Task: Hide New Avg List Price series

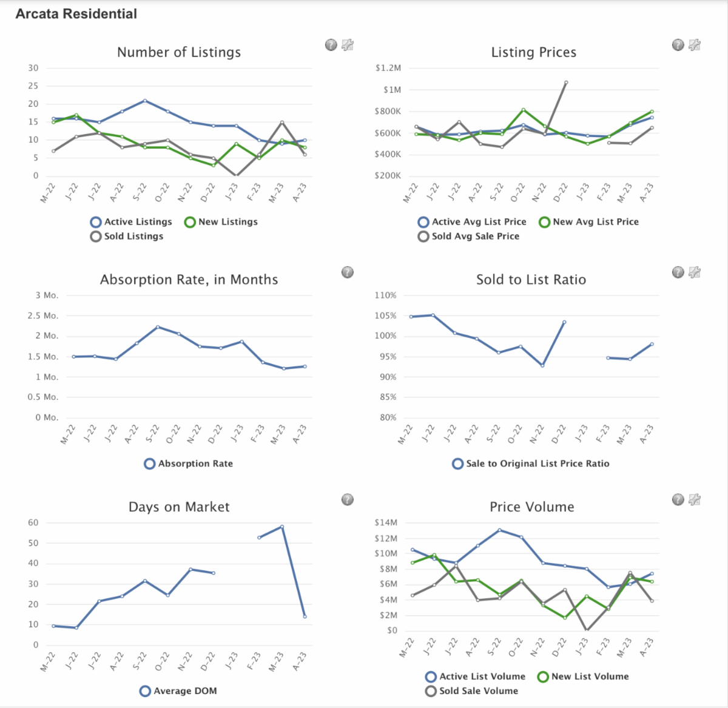Action: (x=588, y=222)
